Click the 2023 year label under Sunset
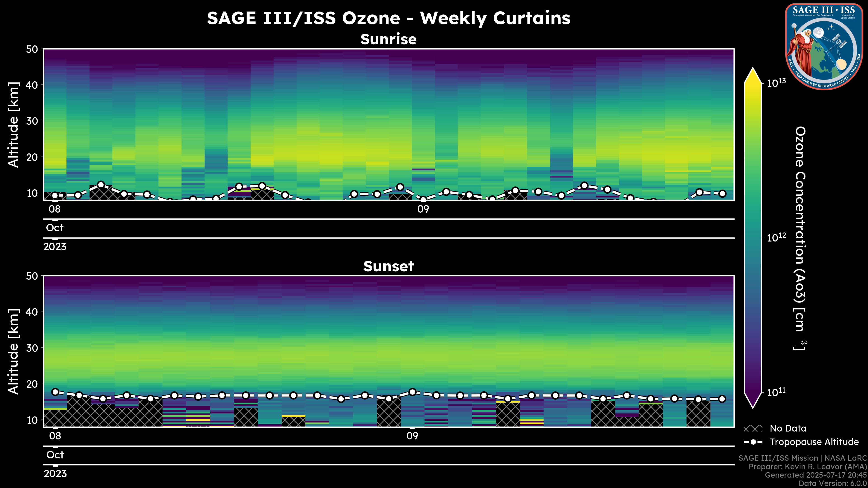 55,474
